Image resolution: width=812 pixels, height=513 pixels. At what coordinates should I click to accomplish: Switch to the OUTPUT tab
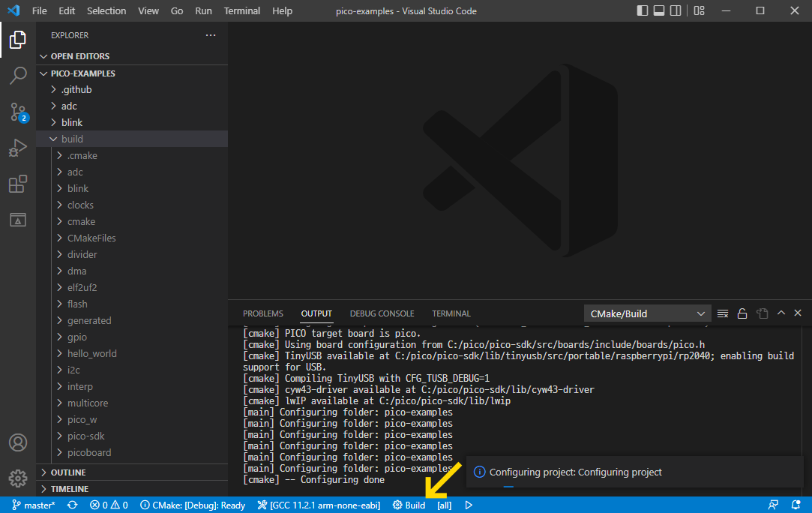(316, 313)
